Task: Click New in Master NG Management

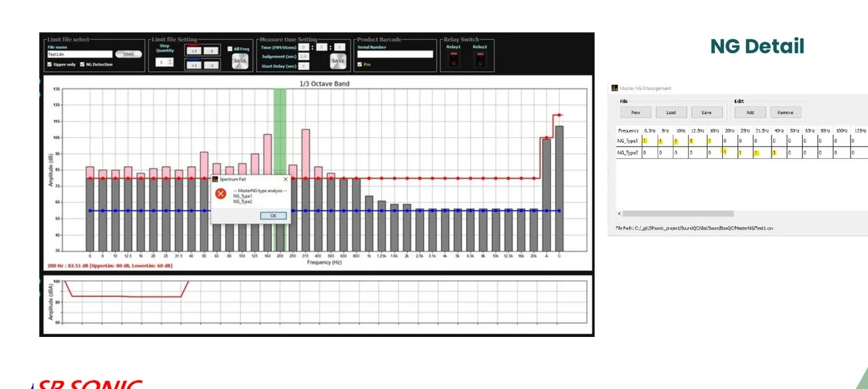Action: (x=635, y=112)
